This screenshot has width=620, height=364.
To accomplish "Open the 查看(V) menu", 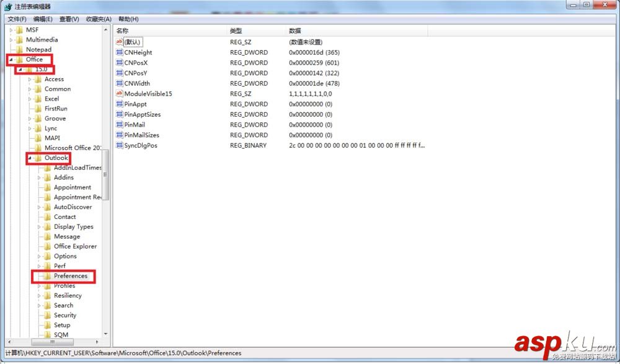I will pos(66,19).
